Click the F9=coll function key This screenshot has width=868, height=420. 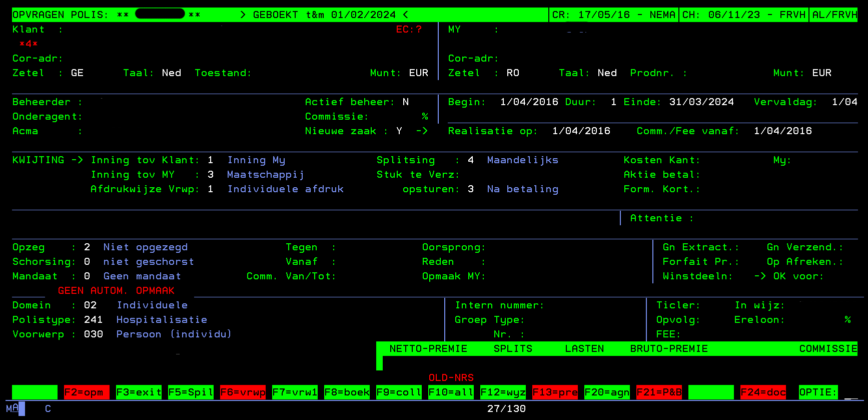tap(399, 392)
